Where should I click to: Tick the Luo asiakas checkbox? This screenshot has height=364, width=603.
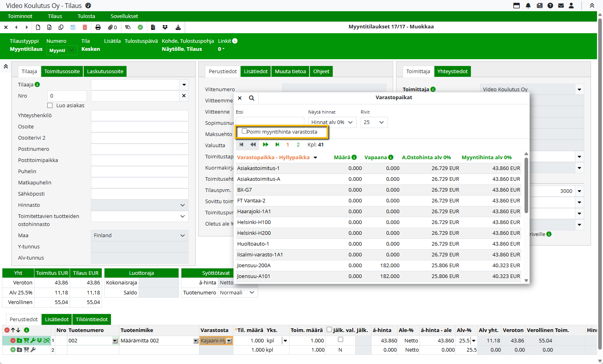tap(50, 106)
